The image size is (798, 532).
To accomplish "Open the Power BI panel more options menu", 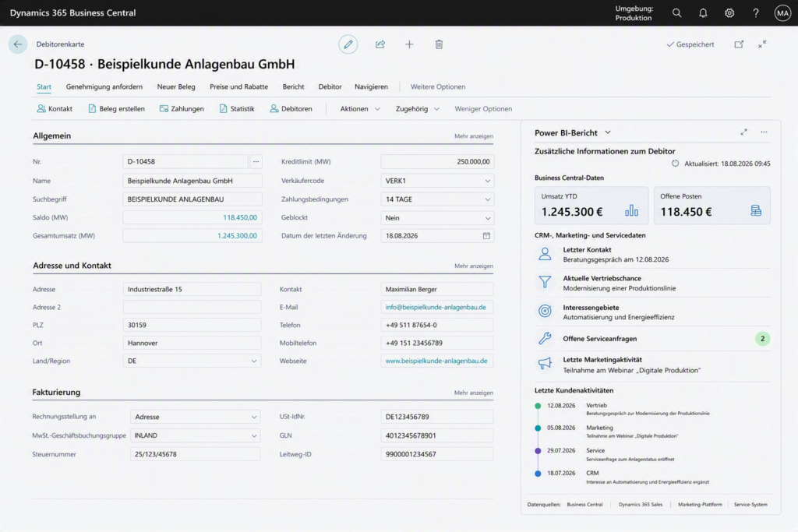I will (x=764, y=132).
